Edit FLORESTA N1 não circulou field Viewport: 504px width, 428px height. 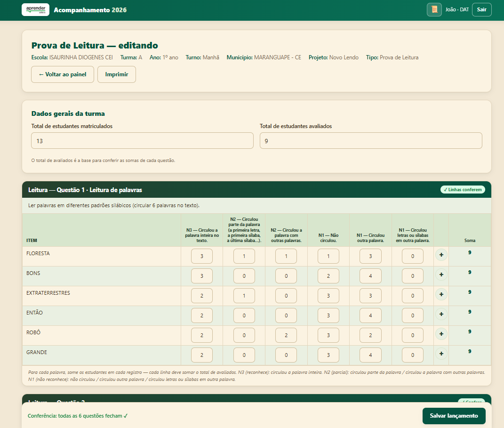coord(328,256)
